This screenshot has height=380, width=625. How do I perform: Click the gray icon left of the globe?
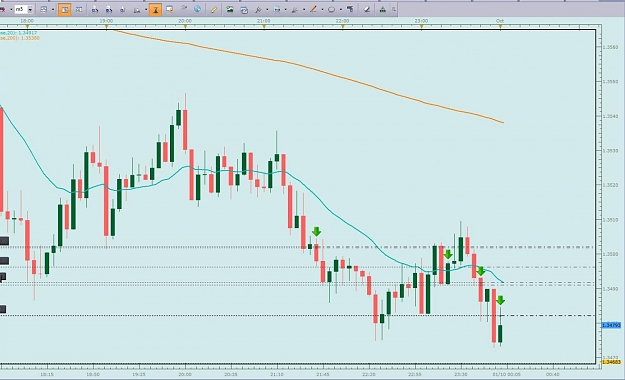point(184,9)
